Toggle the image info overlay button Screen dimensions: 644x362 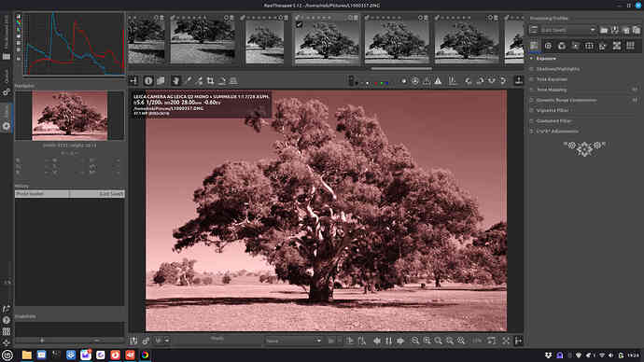148,81
